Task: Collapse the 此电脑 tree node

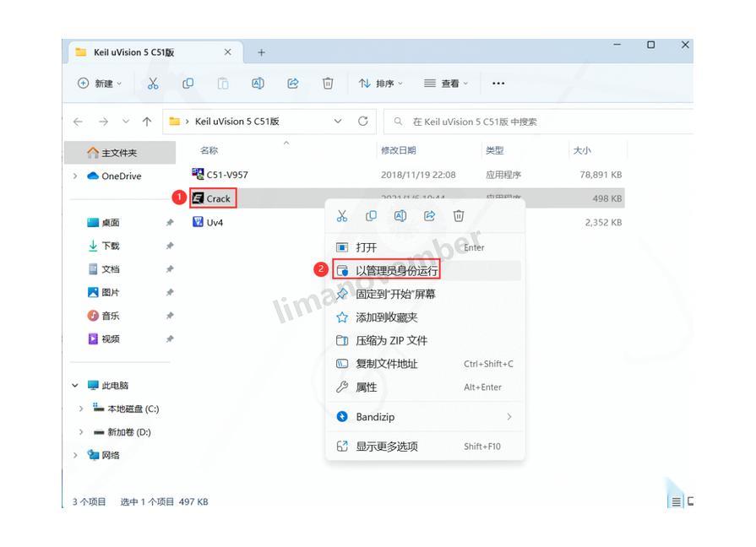Action: [x=75, y=386]
